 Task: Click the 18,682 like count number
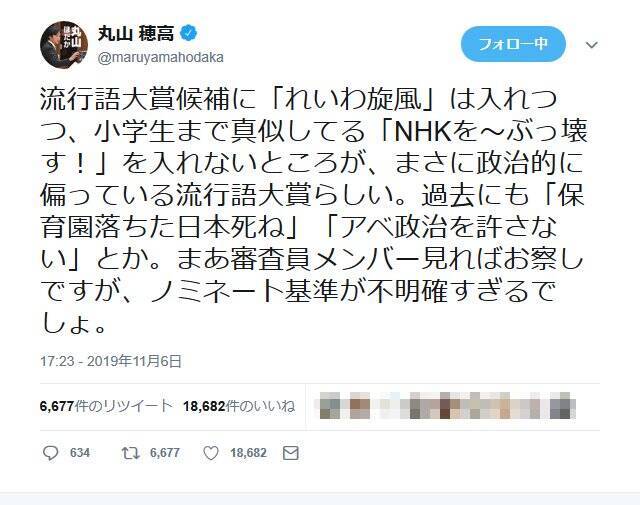tap(248, 453)
